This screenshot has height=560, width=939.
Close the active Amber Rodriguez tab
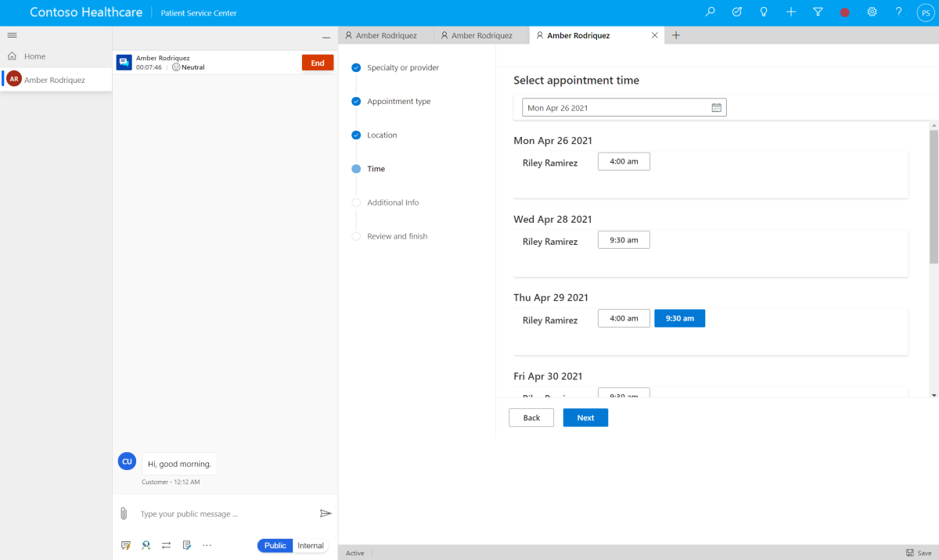coord(655,35)
